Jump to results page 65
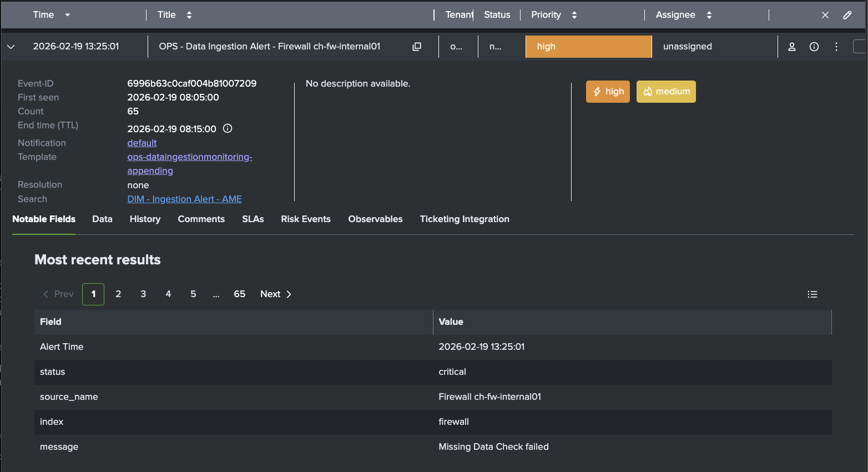Viewport: 868px width, 472px height. pos(239,294)
